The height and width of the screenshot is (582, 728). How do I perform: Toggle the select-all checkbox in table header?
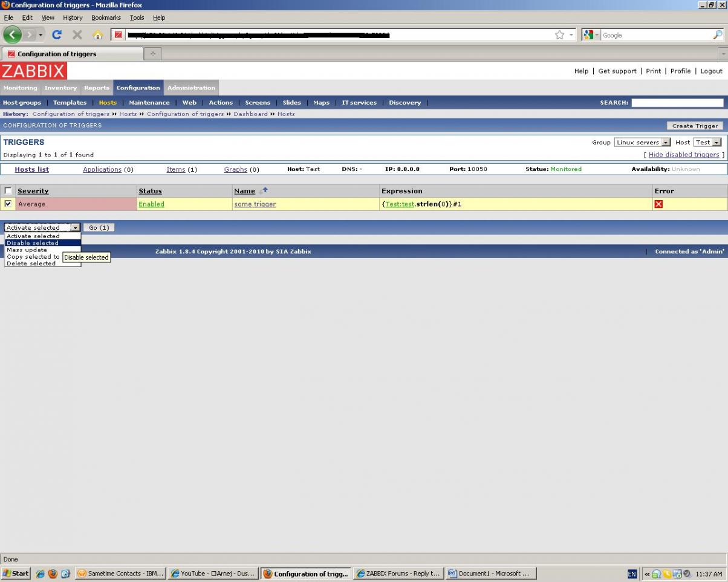(8, 190)
